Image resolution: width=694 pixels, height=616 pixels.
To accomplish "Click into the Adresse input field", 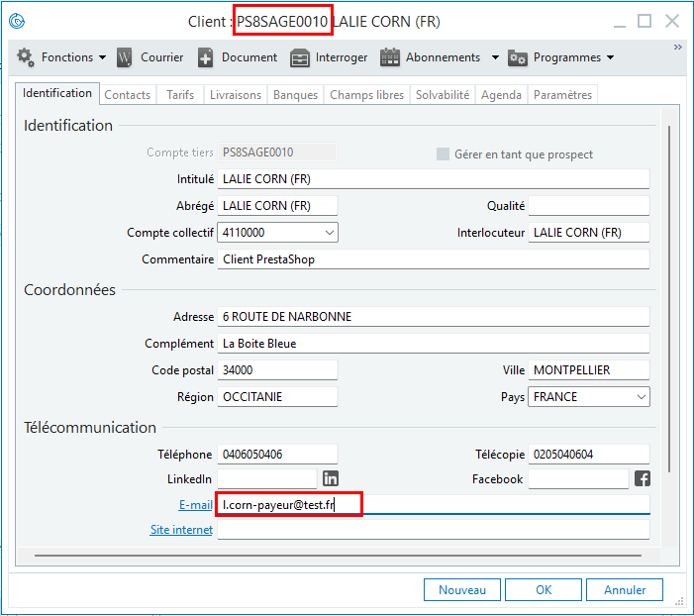I will [434, 317].
